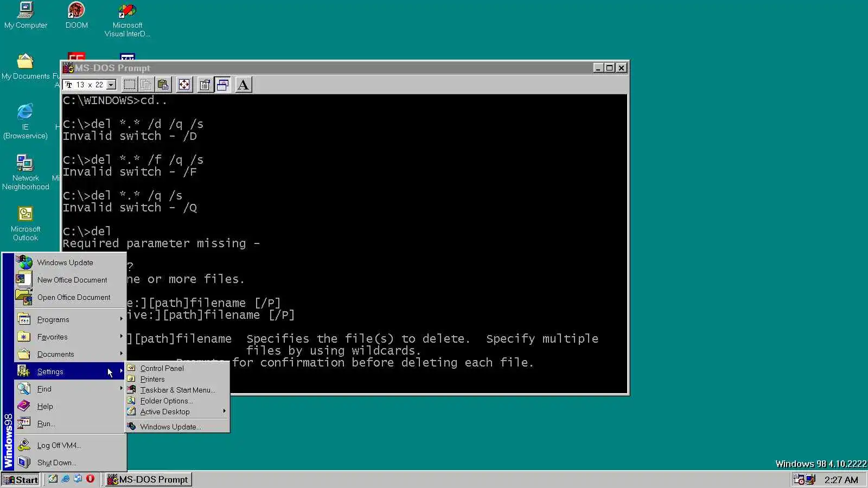Viewport: 868px width, 488px height.
Task: Click the Shut Down icon in Start menu
Action: 24,463
